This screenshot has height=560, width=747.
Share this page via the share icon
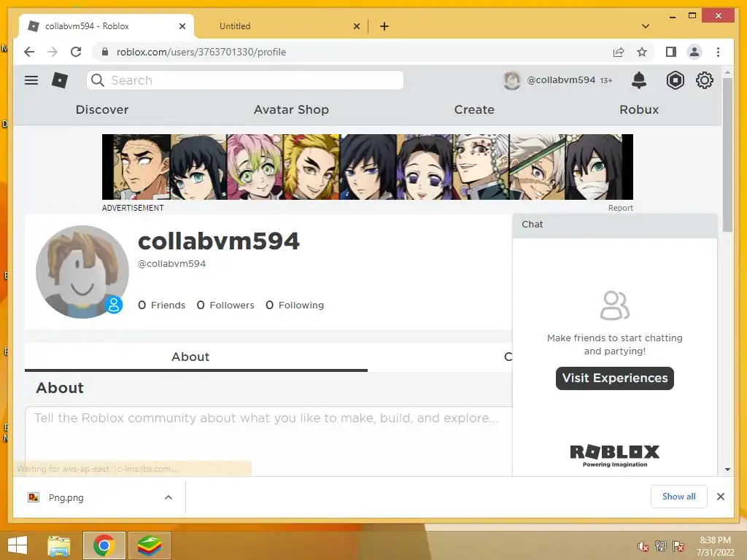[619, 52]
